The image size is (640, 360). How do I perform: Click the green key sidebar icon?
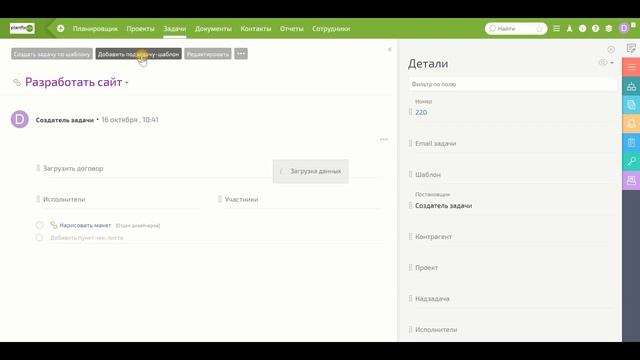coord(631,161)
